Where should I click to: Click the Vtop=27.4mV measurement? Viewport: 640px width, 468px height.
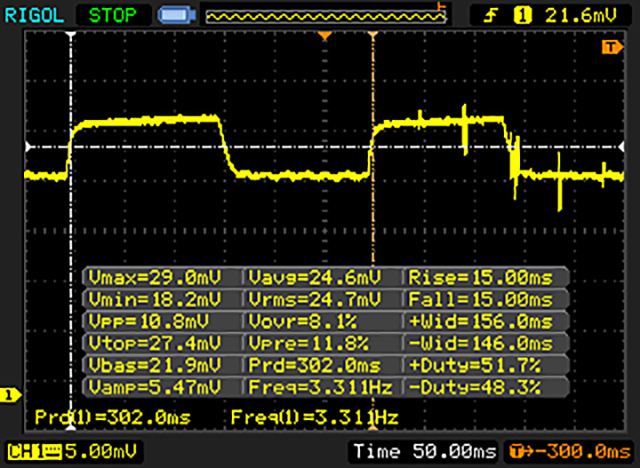tap(155, 343)
